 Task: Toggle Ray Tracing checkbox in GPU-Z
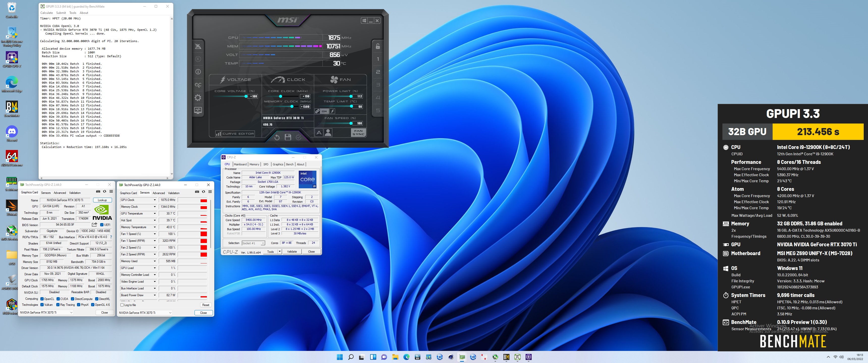click(58, 305)
